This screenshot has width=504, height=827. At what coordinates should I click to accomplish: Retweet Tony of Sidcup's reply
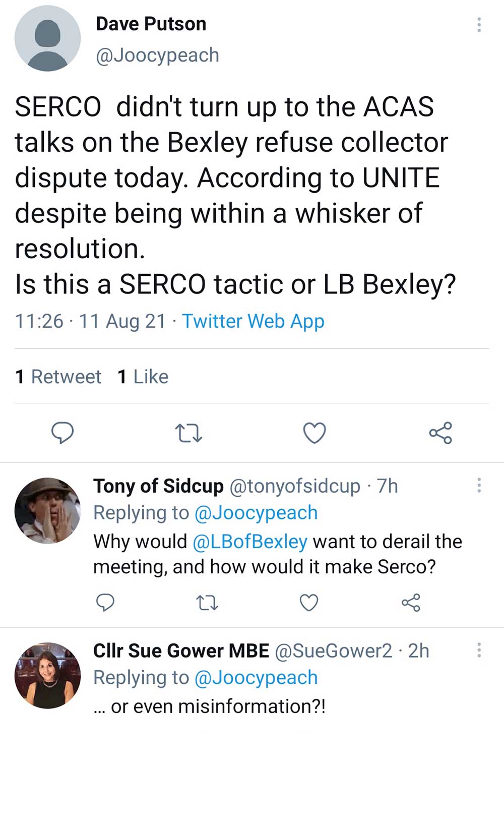(207, 602)
